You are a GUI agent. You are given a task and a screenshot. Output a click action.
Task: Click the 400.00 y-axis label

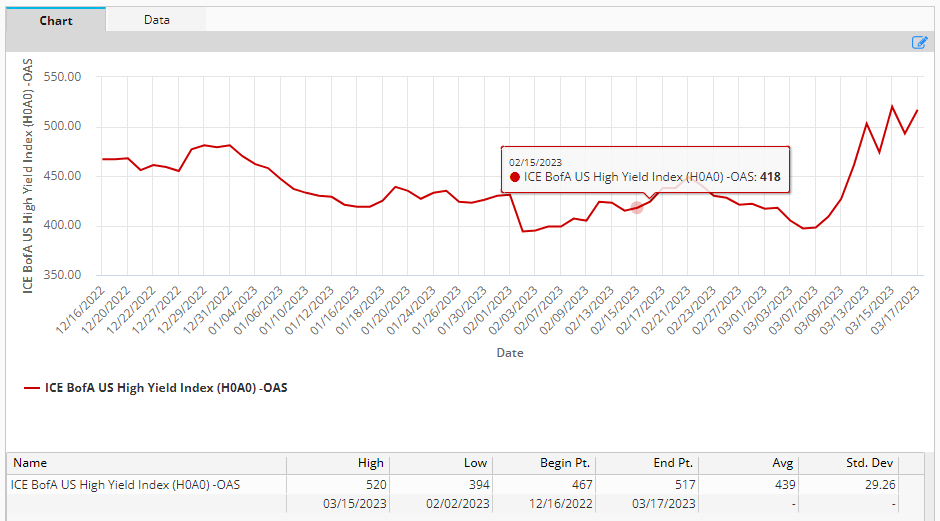coord(62,225)
